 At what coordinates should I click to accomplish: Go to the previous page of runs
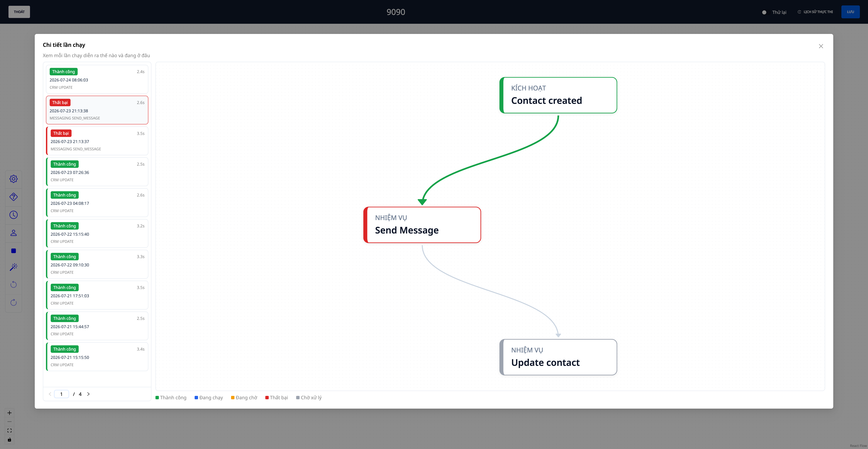[x=50, y=394]
